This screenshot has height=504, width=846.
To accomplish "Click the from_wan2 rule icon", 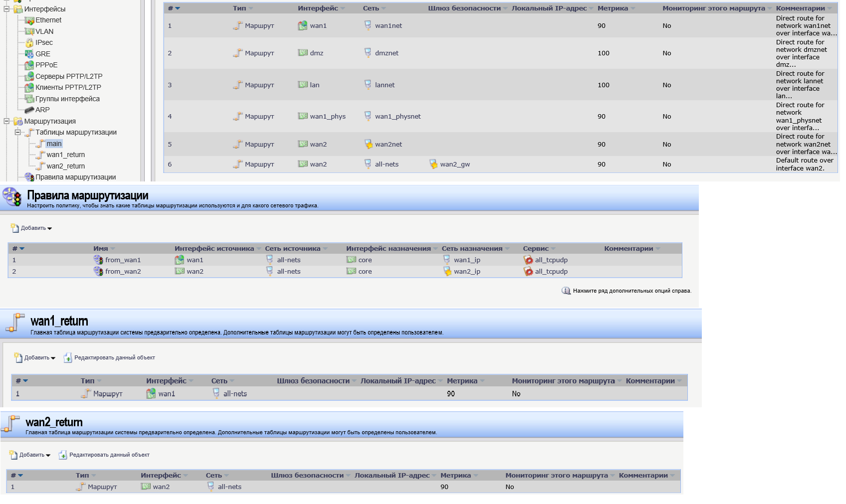I will pyautogui.click(x=98, y=271).
